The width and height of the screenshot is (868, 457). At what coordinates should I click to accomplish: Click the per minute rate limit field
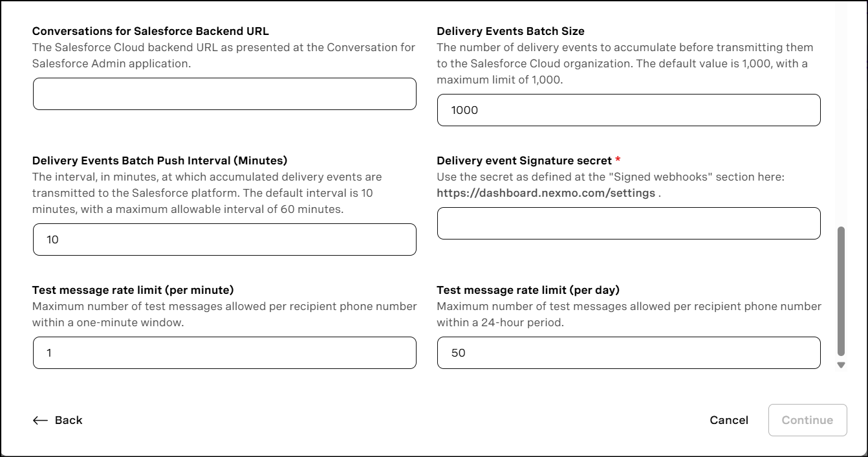pyautogui.click(x=224, y=353)
